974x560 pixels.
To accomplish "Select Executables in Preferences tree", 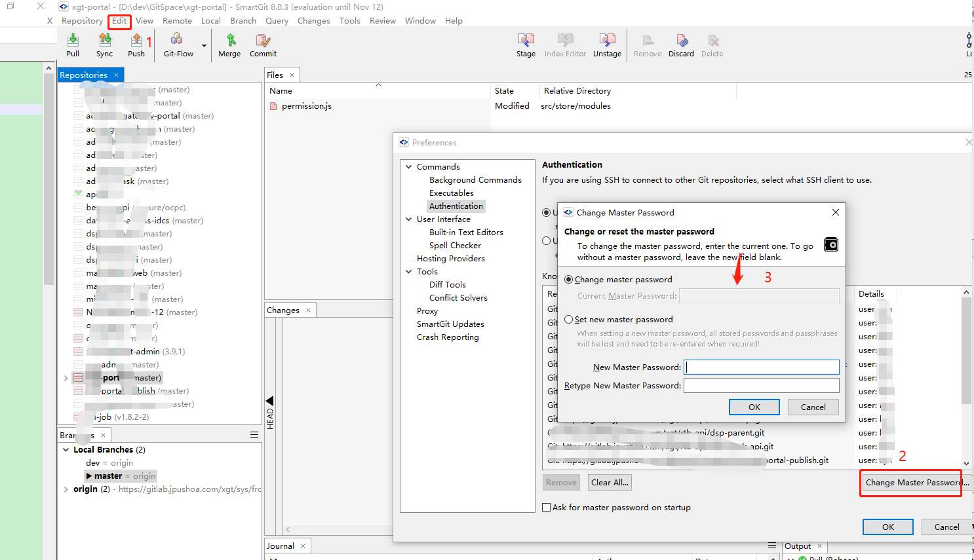I will [x=452, y=193].
